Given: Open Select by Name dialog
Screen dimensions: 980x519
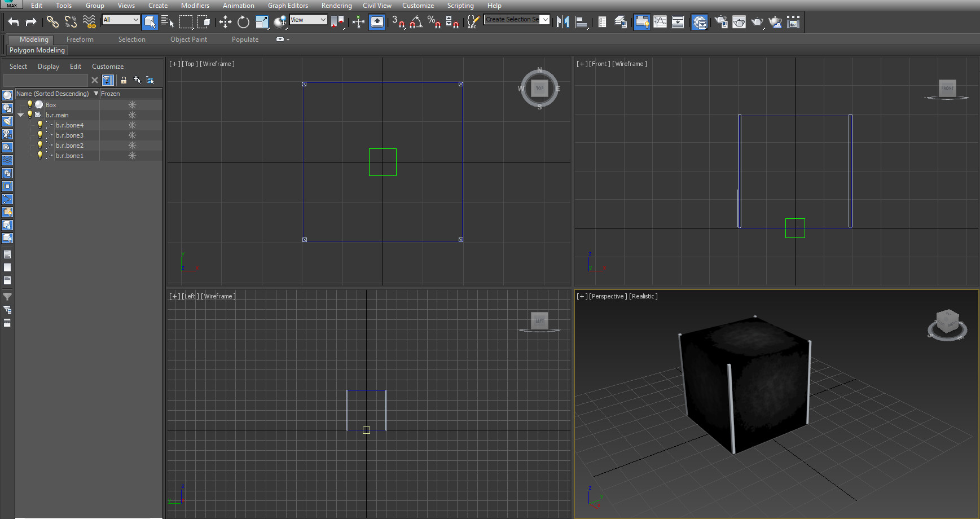Looking at the screenshot, I should pos(168,22).
